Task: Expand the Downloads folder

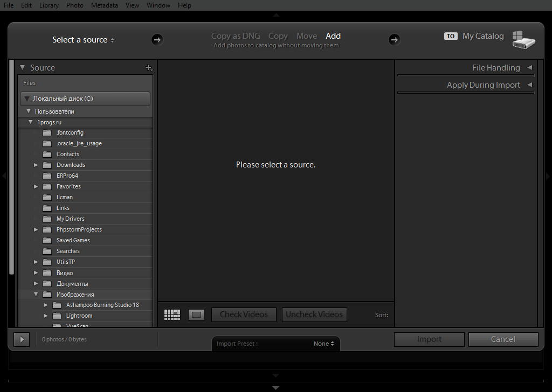Action: click(x=36, y=165)
